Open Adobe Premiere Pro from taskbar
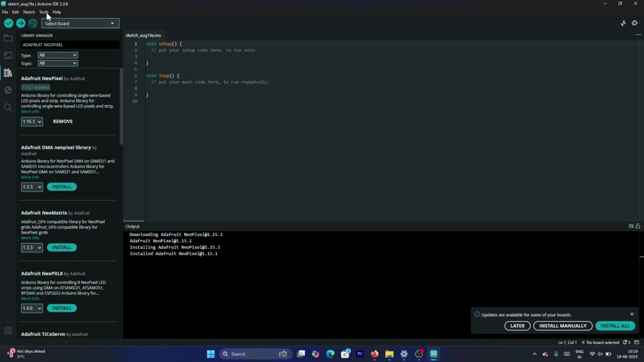This screenshot has width=644, height=362. 360,354
